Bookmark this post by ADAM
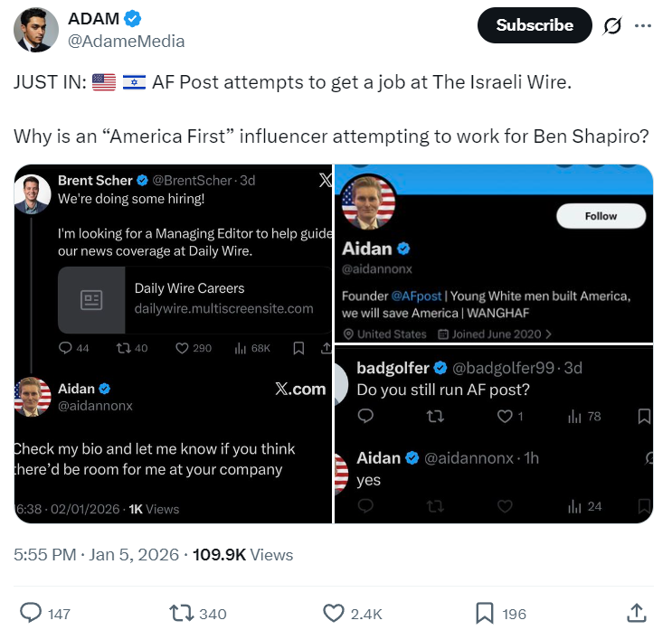The width and height of the screenshot is (672, 630). click(485, 613)
